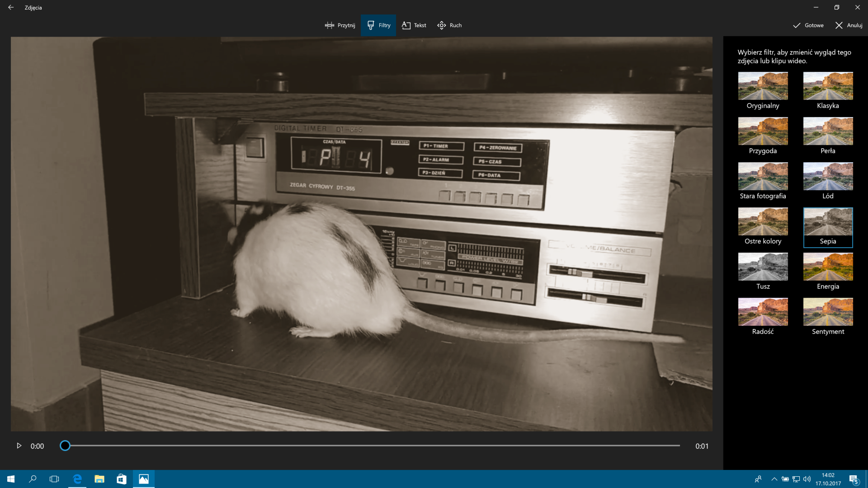Open the Przytnij trim tool

coord(340,25)
